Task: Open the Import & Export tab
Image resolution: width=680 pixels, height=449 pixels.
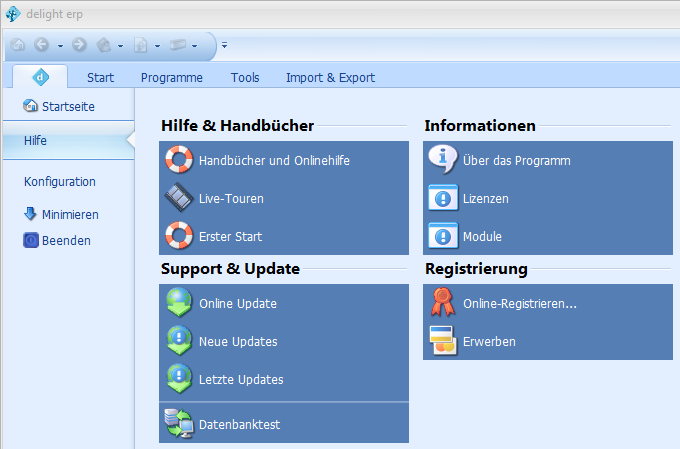Action: [x=330, y=78]
